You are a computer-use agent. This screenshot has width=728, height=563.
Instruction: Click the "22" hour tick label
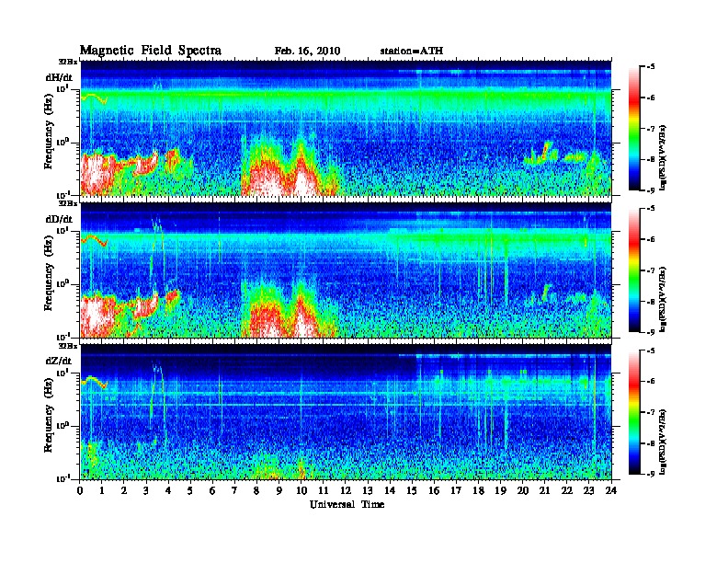point(567,491)
